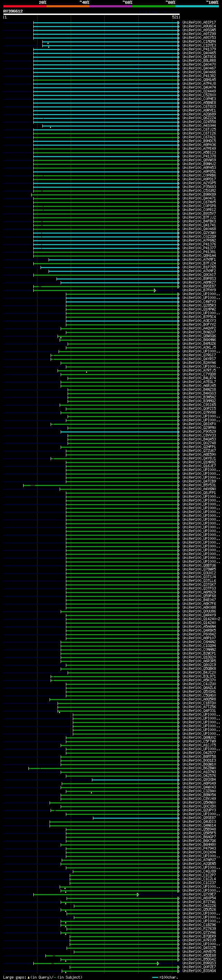222x980 pixels.
Task: Select hit label UniRef100_C6TI26
Action: [199, 133]
